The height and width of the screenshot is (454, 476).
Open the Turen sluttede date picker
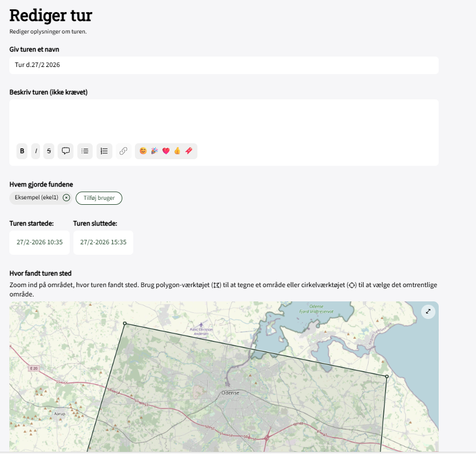[x=103, y=242]
